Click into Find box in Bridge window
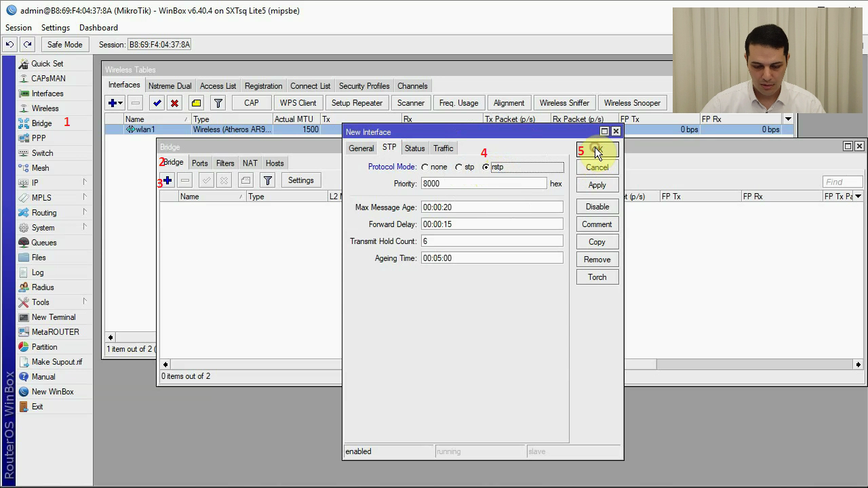This screenshot has width=868, height=488. coord(842,182)
